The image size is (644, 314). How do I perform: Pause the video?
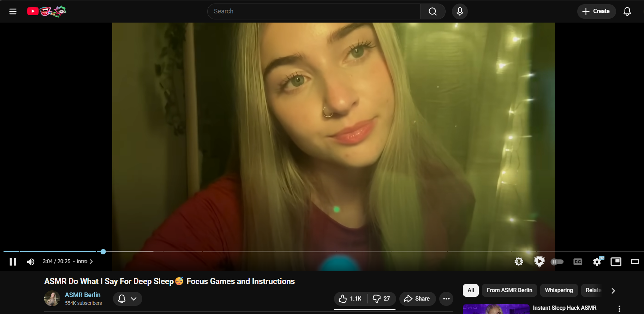coord(13,261)
